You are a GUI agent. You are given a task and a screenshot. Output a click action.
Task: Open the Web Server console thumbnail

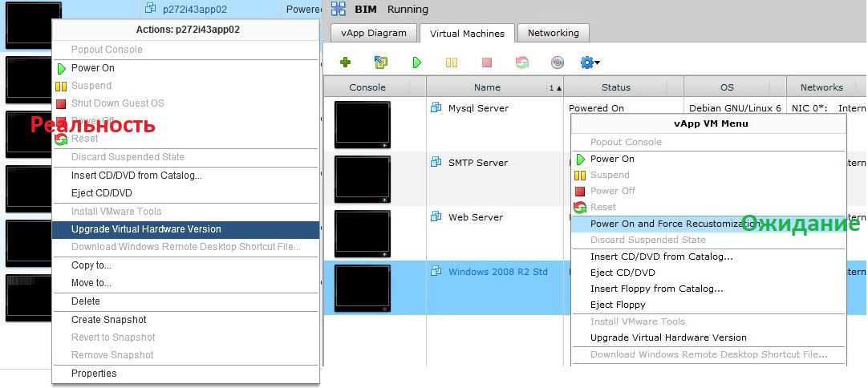[x=362, y=233]
